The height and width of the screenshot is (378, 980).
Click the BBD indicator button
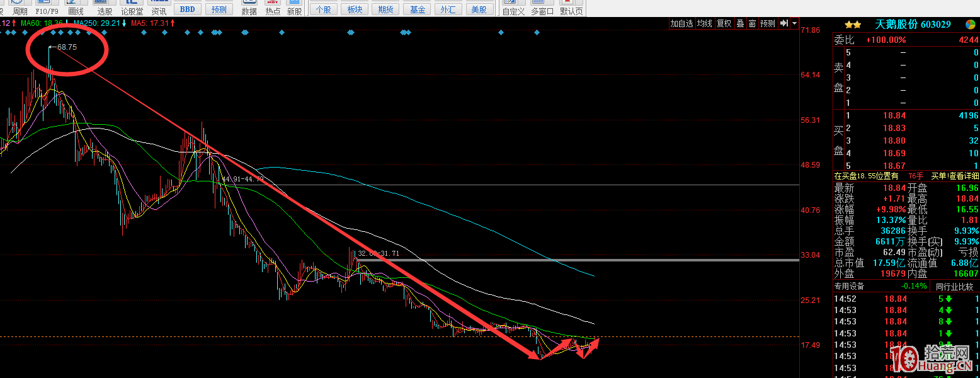[x=187, y=9]
